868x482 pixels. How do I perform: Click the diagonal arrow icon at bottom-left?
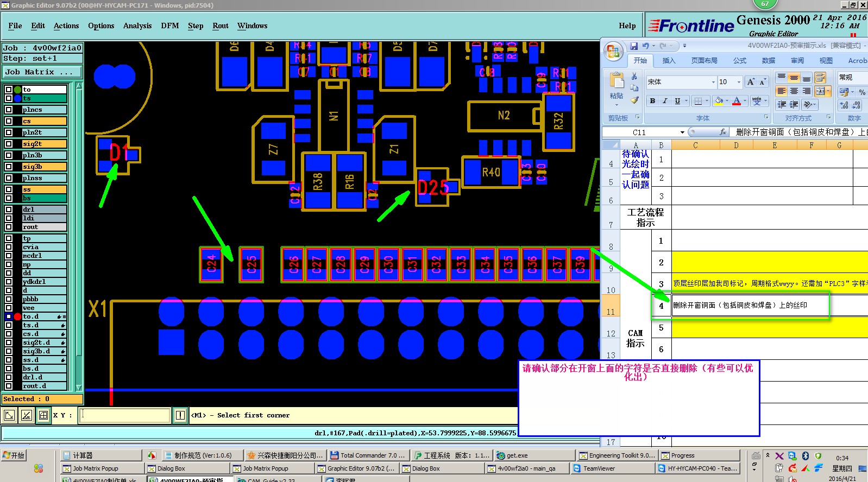[x=9, y=416]
